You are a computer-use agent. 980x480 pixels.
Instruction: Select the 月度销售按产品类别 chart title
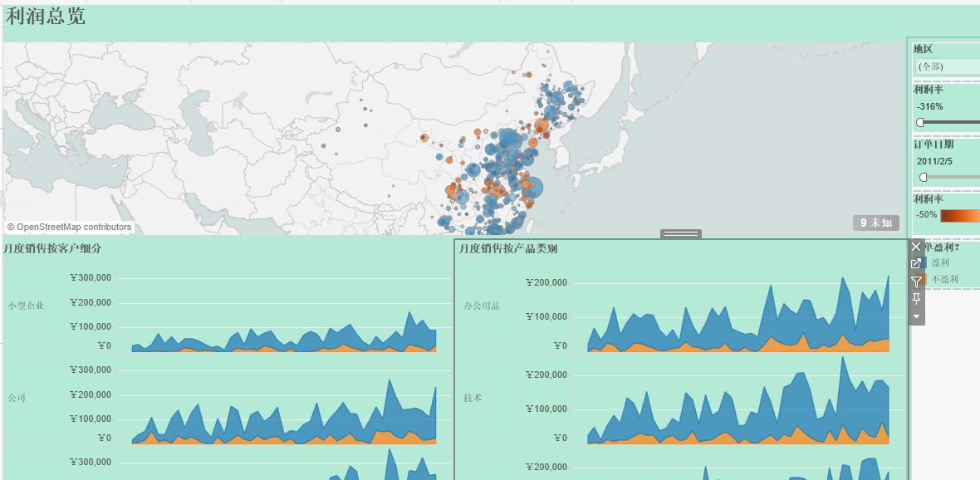point(508,248)
